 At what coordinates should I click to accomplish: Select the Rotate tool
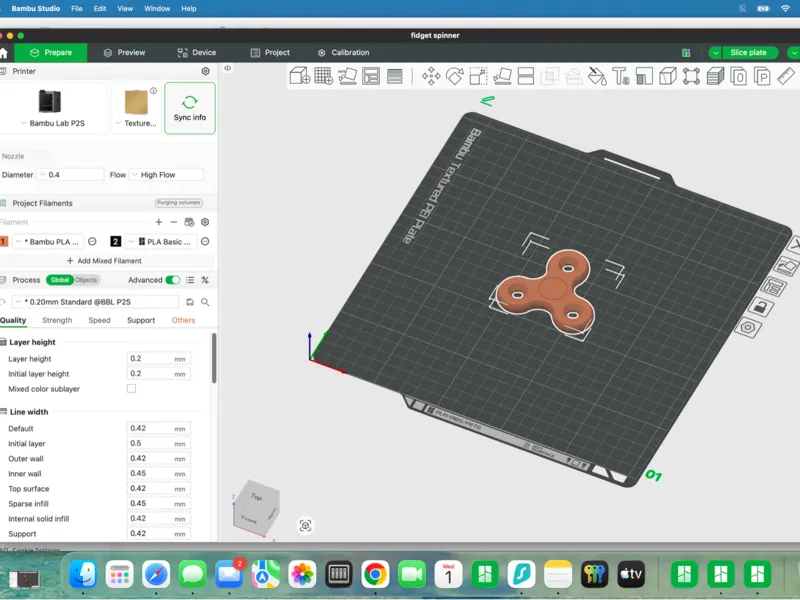455,76
